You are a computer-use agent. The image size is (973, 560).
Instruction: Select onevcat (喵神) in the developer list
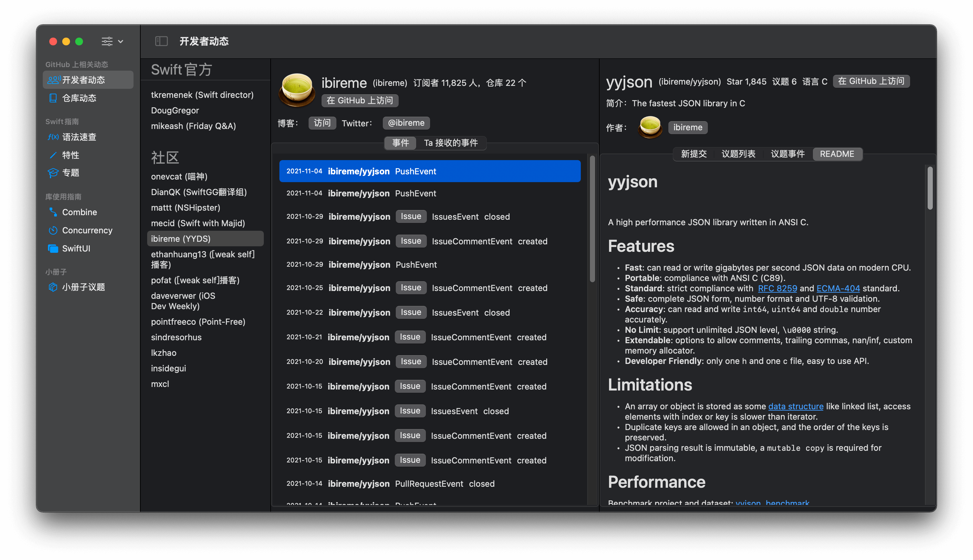coord(179,176)
